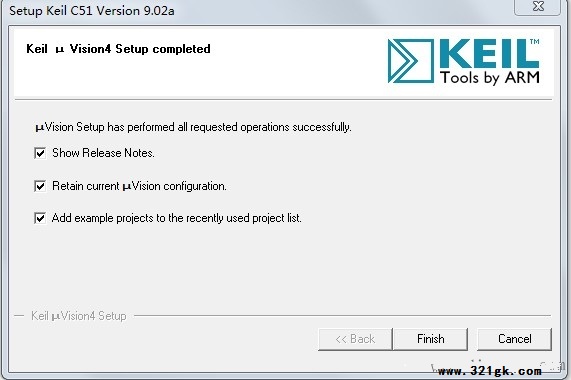Click the Keil µVision4 Setup footer label
This screenshot has width=571, height=380.
tap(79, 316)
